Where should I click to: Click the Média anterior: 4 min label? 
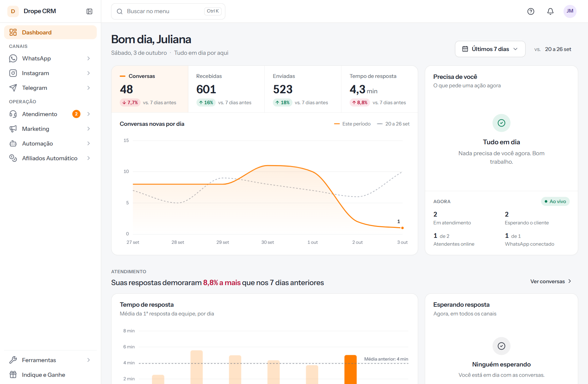coord(386,359)
